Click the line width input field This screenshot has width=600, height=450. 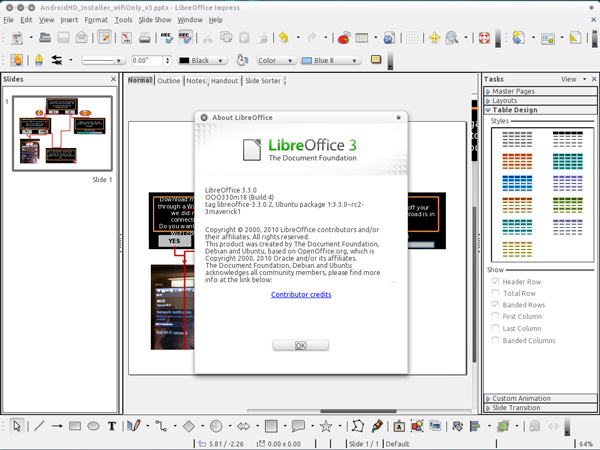pyautogui.click(x=147, y=60)
